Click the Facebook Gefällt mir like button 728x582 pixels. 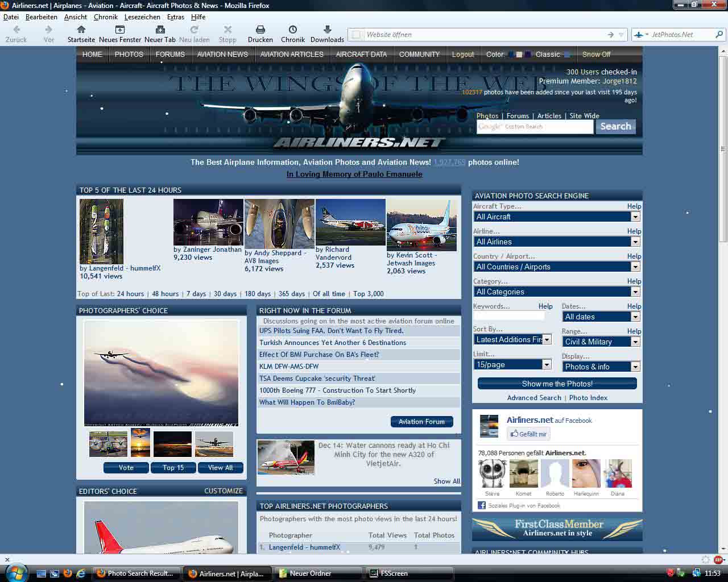point(529,434)
